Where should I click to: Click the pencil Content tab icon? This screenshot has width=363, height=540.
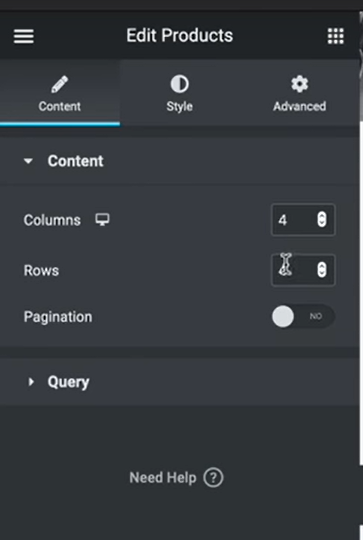tap(60, 84)
